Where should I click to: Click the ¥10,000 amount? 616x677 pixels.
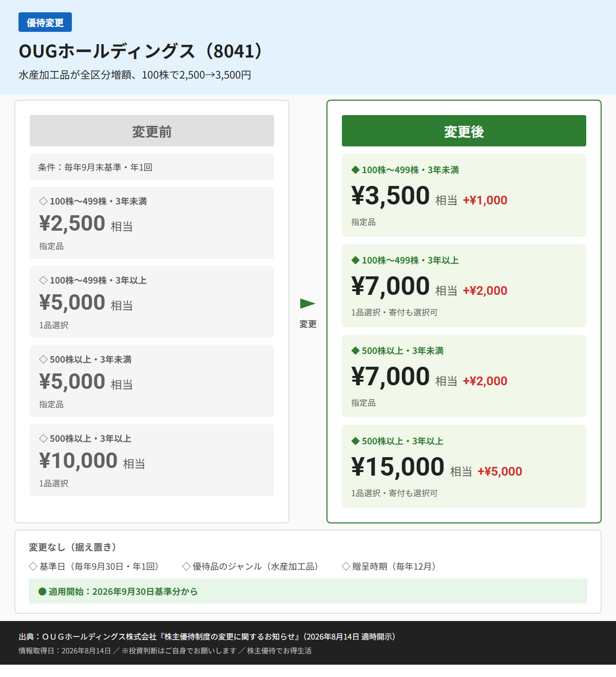click(79, 461)
